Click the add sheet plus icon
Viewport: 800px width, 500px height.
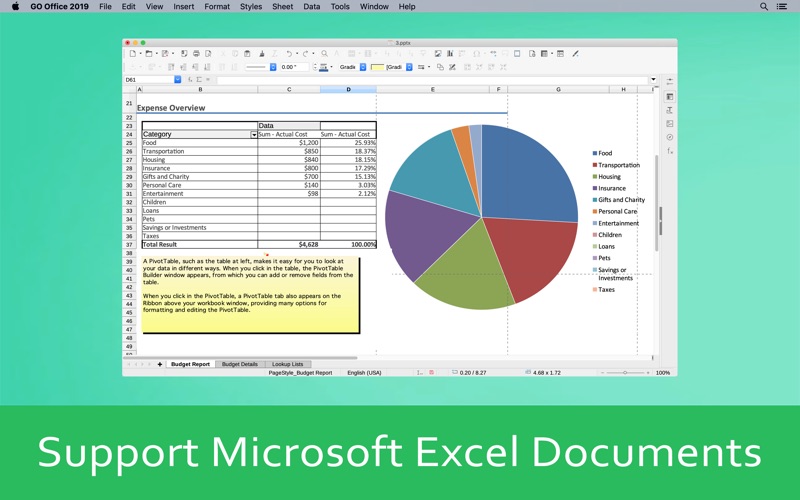pos(160,364)
